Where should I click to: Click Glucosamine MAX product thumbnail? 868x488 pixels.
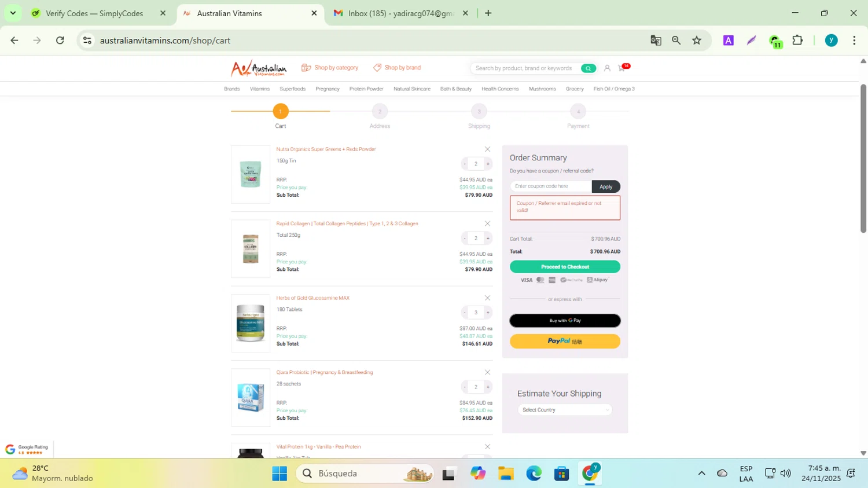pyautogui.click(x=251, y=323)
